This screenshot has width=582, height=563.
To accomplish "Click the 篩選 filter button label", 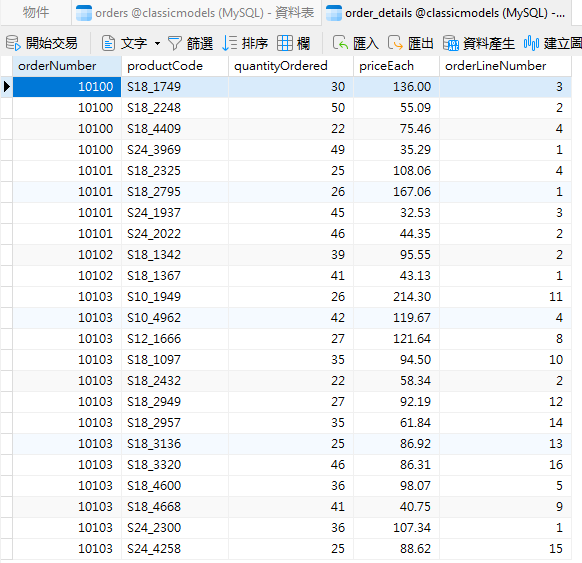I will pyautogui.click(x=200, y=44).
